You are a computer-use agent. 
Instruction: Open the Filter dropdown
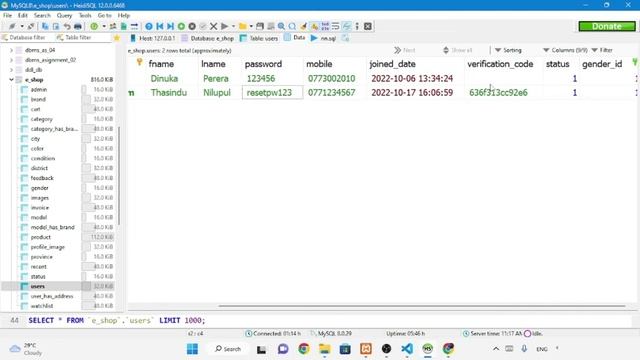602,50
